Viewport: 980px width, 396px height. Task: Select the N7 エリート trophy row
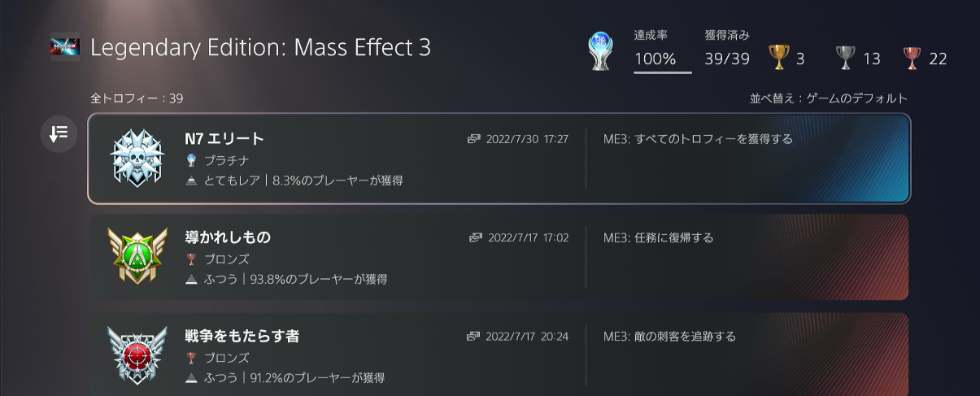[x=498, y=159]
